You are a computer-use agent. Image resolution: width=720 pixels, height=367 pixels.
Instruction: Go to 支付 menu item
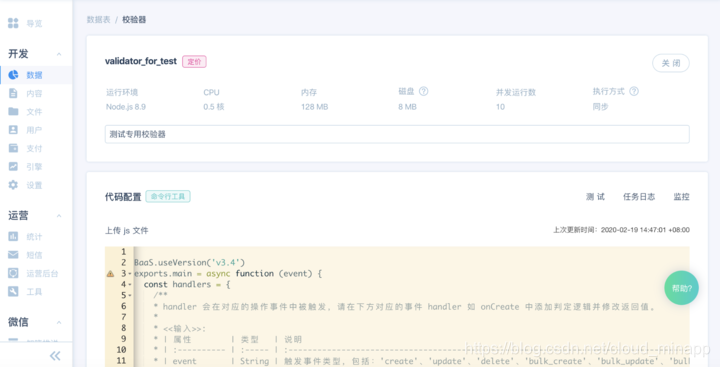tap(34, 148)
